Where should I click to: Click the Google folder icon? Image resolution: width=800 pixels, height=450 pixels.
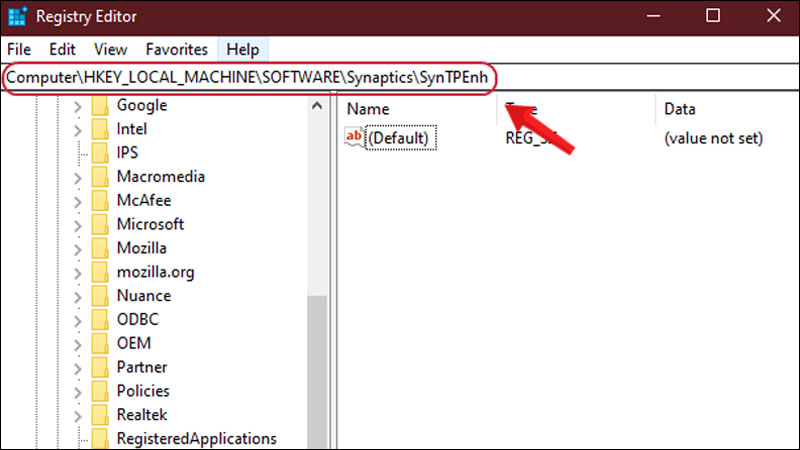click(100, 106)
